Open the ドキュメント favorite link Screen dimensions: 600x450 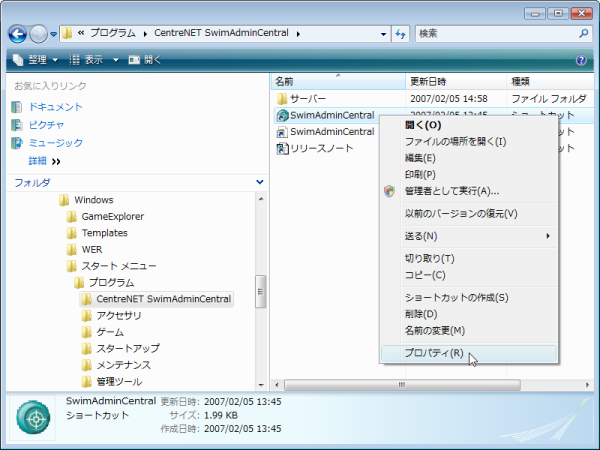[56, 107]
